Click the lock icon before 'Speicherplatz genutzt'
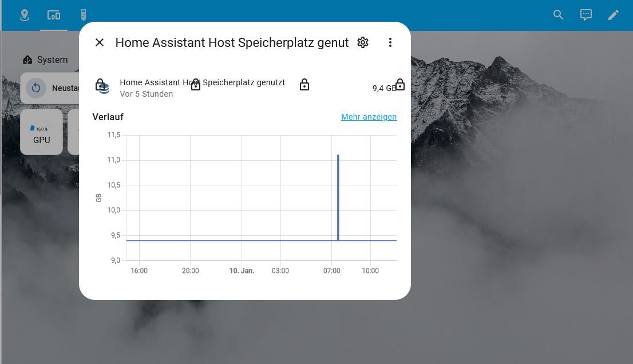 (195, 84)
